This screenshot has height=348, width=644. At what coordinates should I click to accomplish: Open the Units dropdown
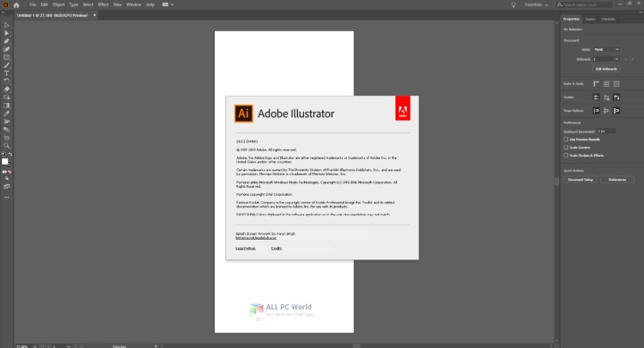pyautogui.click(x=606, y=49)
